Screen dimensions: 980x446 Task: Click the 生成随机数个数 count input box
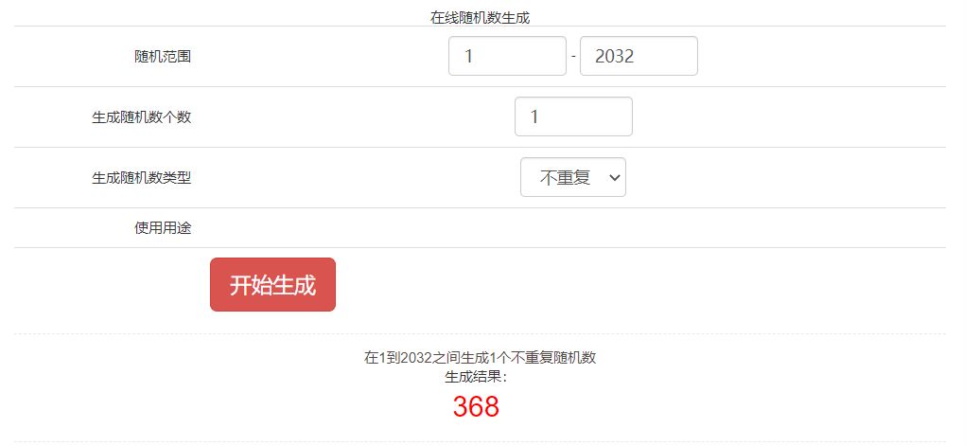[574, 116]
